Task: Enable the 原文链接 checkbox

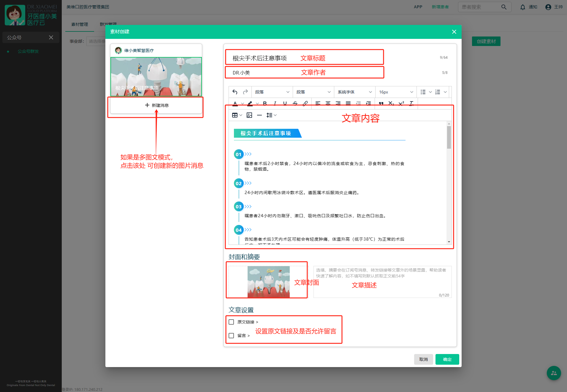Action: point(231,322)
